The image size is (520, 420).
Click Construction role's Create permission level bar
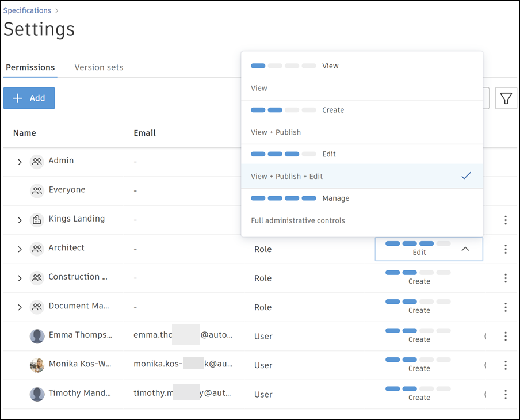(x=418, y=277)
